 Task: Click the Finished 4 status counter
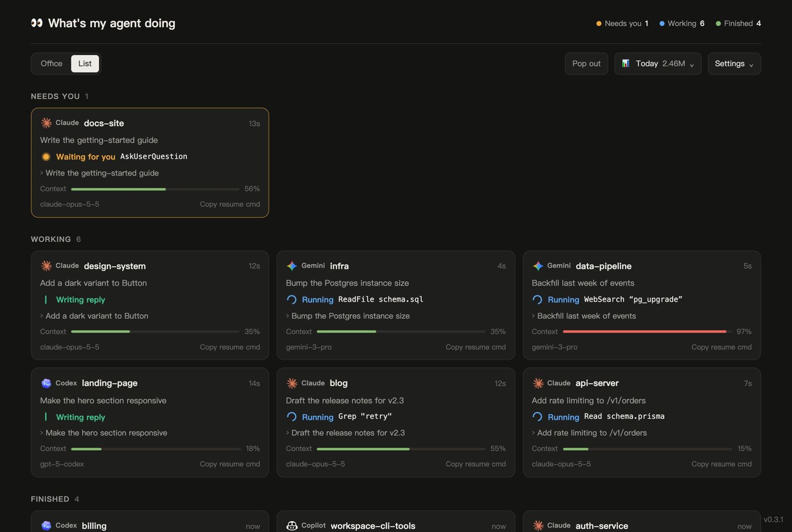tap(738, 23)
